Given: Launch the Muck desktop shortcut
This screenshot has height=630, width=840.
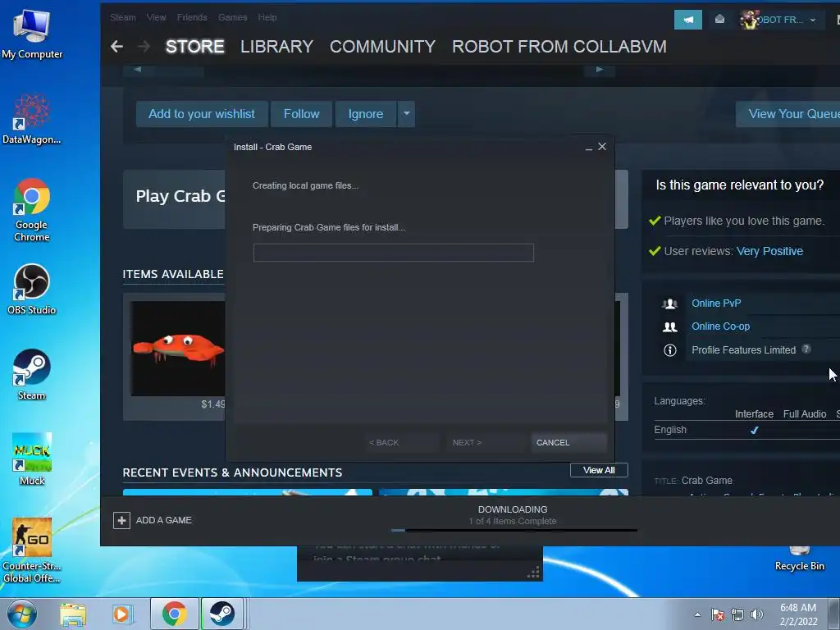Looking at the screenshot, I should 32,459.
